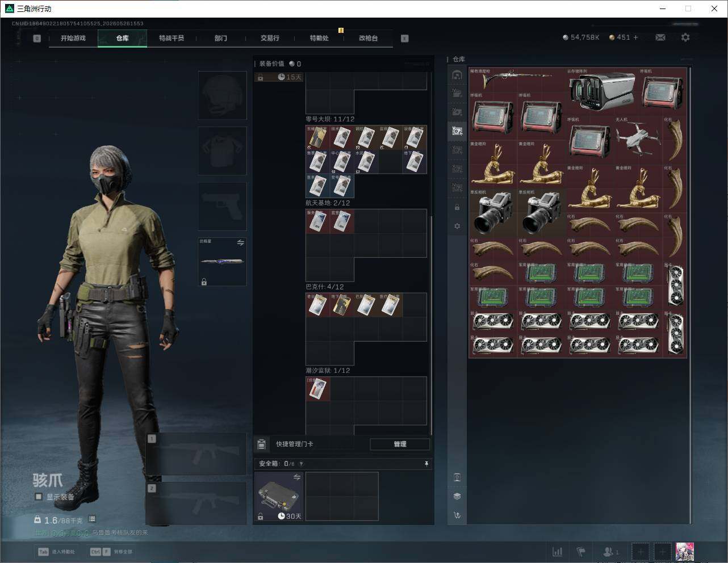Click the 北极星 knife melee slot
The height and width of the screenshot is (563, 728).
(222, 262)
